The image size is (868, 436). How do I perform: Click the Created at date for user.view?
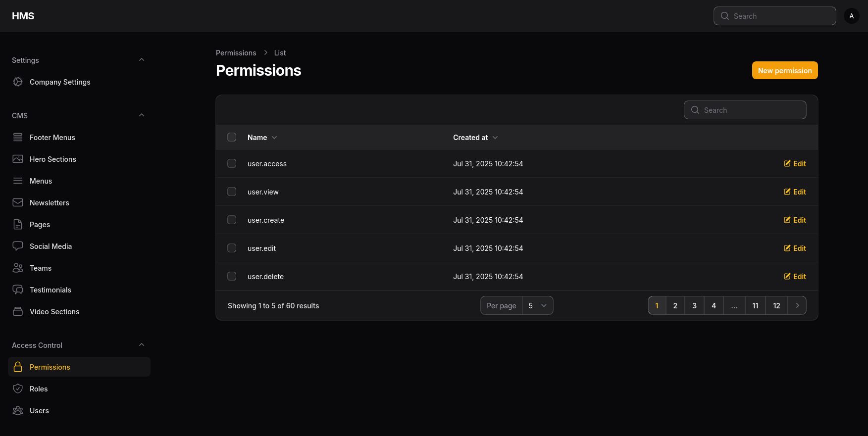click(488, 192)
